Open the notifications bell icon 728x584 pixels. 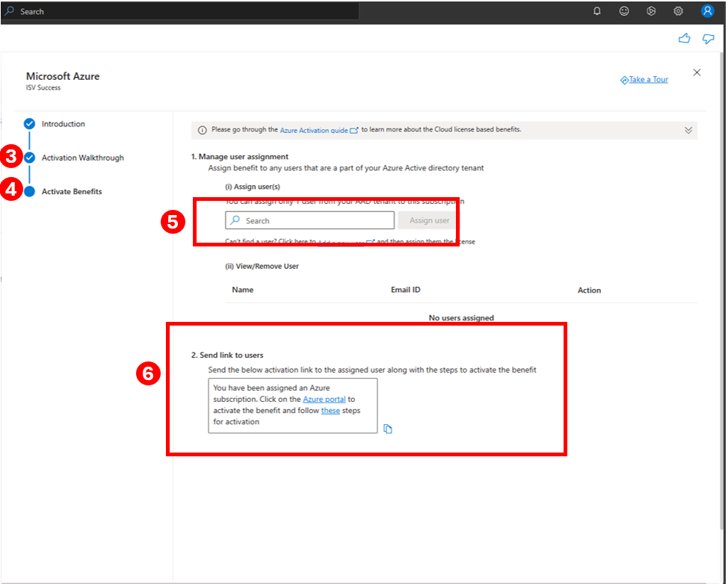(597, 11)
